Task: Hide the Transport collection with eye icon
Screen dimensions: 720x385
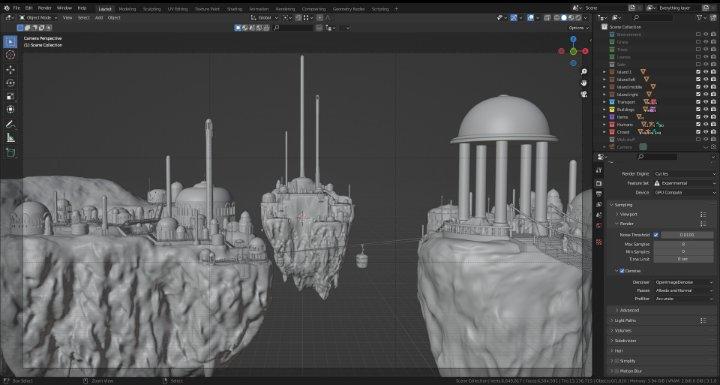Action: click(706, 102)
